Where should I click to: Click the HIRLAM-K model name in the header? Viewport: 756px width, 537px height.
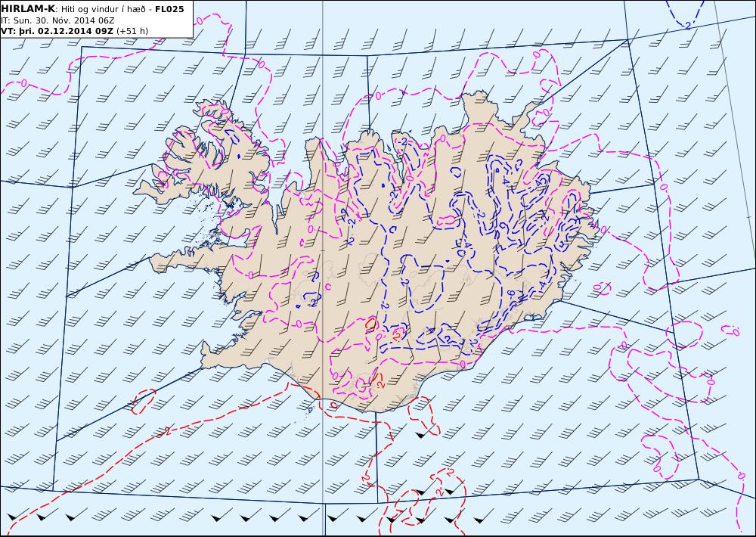click(x=29, y=9)
